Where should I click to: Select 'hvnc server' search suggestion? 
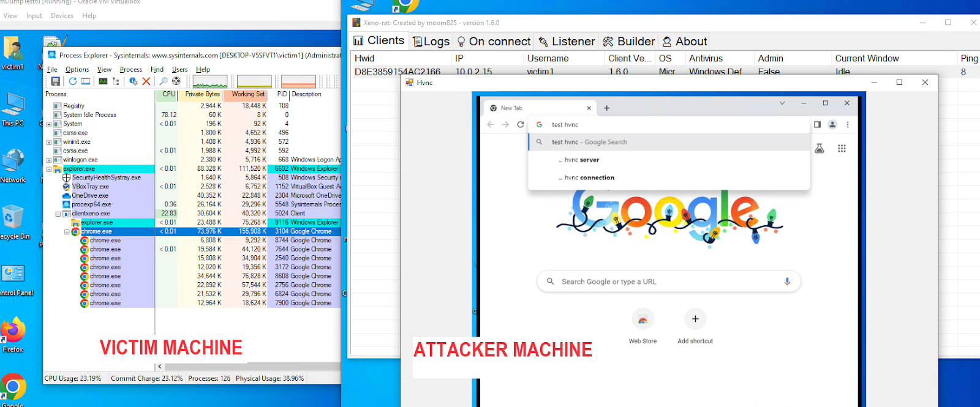[x=581, y=160]
